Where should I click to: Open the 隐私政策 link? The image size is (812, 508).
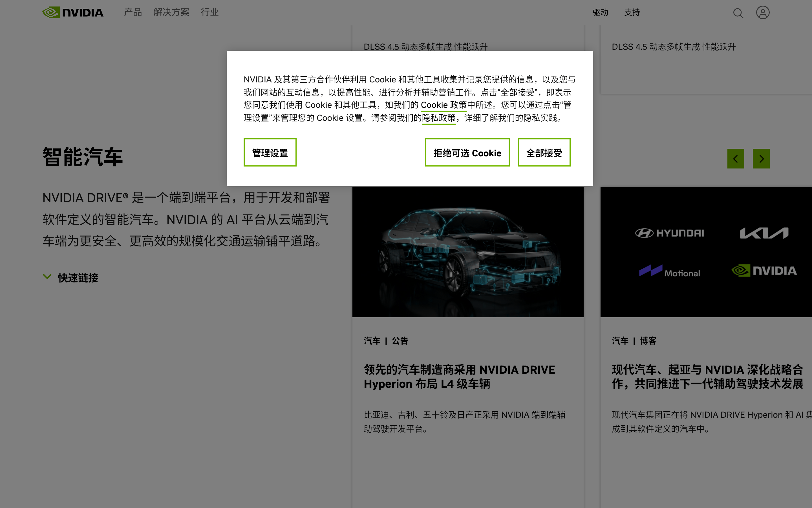click(438, 118)
